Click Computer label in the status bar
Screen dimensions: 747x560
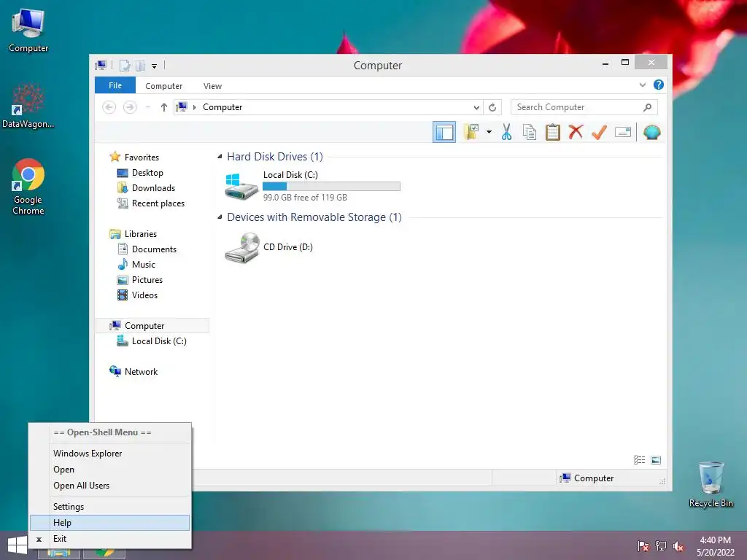(594, 478)
